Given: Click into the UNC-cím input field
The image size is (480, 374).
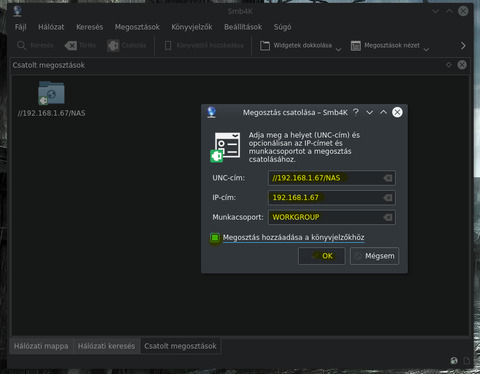Looking at the screenshot, I should point(332,178).
